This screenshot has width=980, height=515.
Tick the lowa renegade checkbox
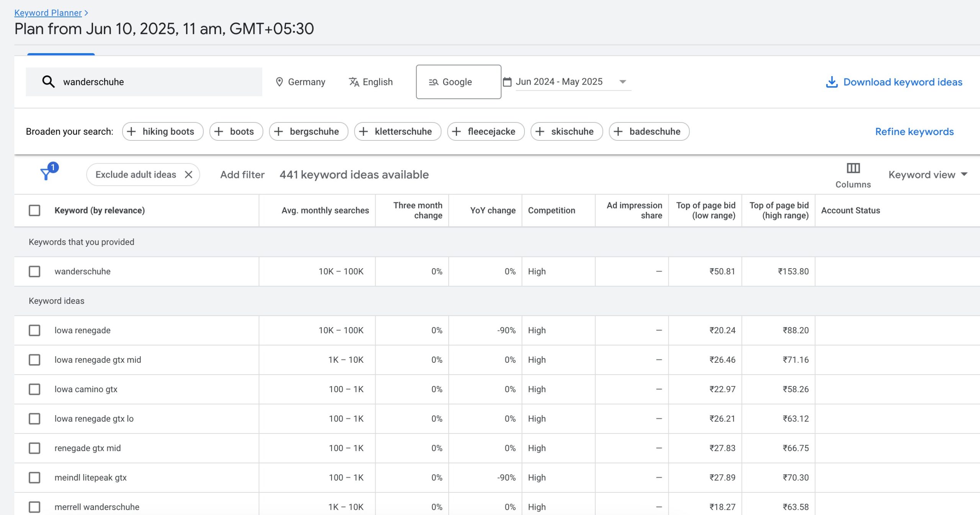[34, 330]
